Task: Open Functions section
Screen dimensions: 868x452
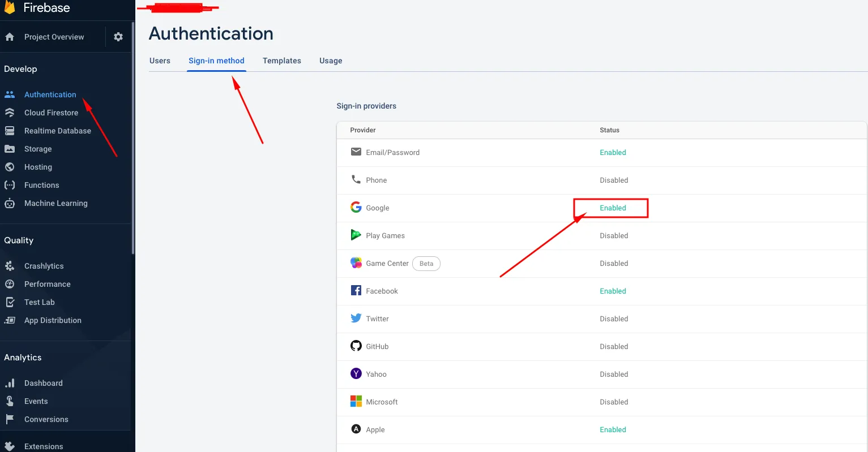Action: coord(42,185)
